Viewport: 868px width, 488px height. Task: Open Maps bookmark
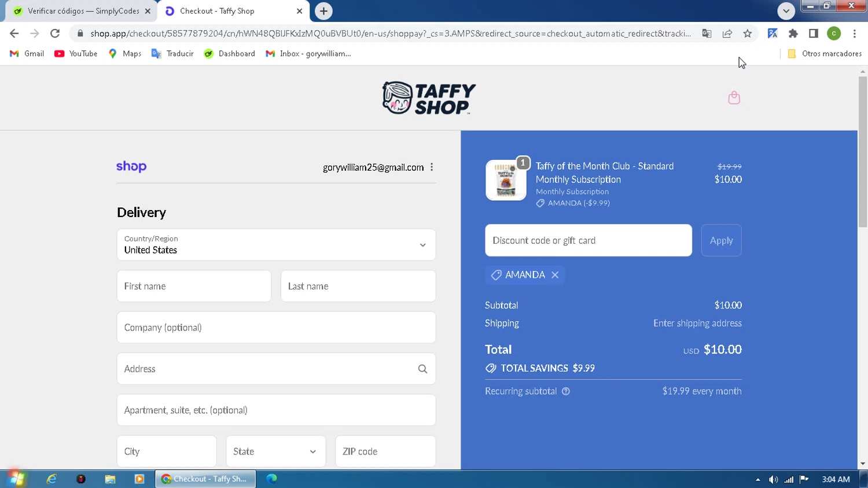coord(125,53)
